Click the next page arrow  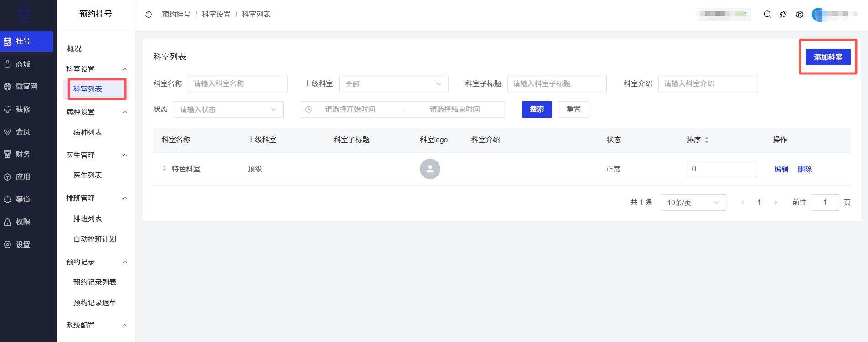tap(775, 202)
